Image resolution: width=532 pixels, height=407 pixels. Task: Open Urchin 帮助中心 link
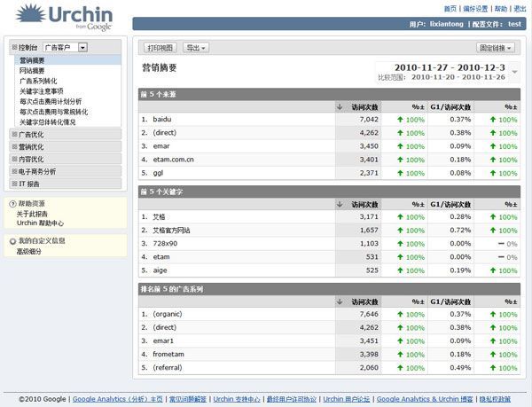point(40,223)
